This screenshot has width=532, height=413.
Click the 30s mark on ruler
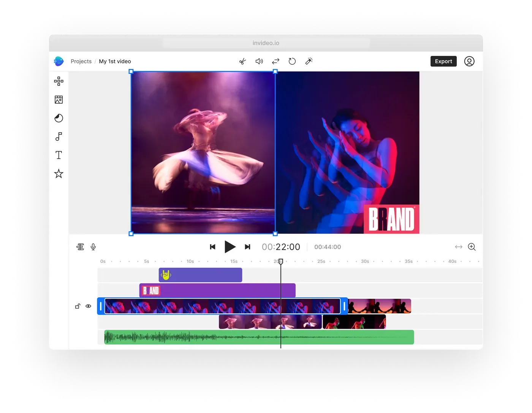click(x=365, y=262)
